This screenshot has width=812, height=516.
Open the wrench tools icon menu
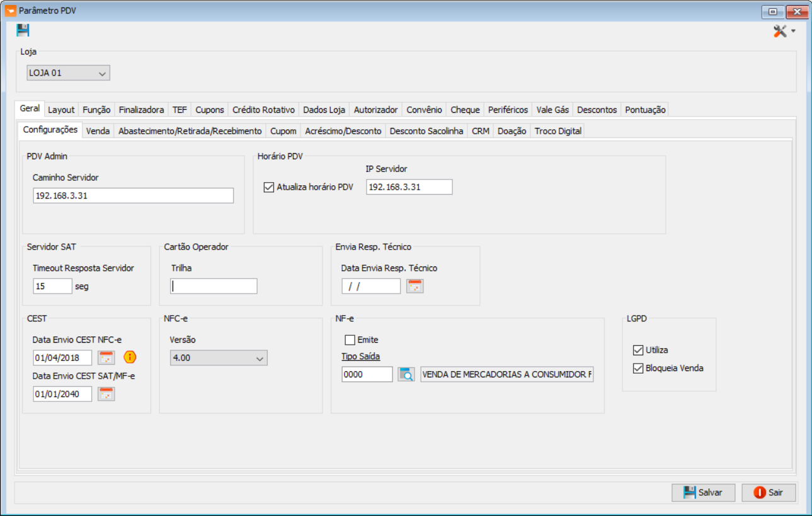(x=780, y=31)
